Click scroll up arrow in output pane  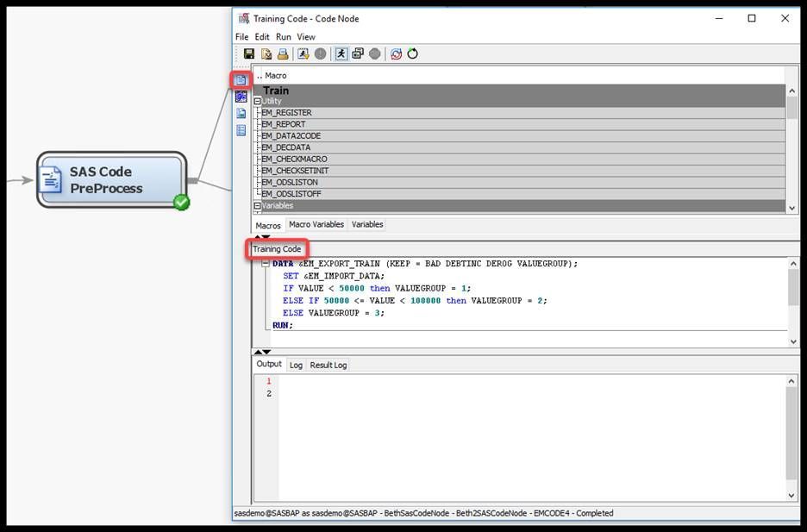pyautogui.click(x=791, y=381)
